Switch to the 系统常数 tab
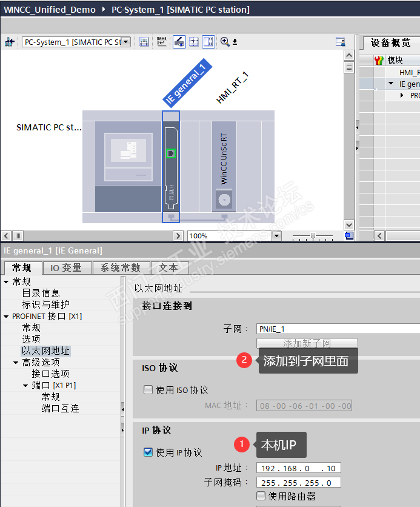 pos(120,267)
